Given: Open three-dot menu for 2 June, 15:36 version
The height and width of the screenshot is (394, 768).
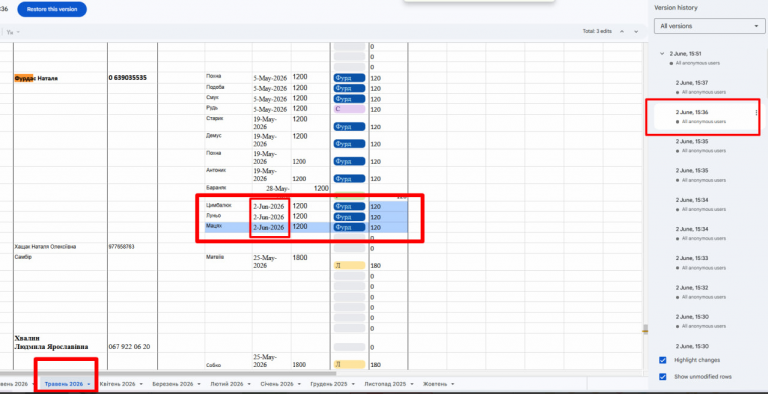Looking at the screenshot, I should tap(757, 113).
